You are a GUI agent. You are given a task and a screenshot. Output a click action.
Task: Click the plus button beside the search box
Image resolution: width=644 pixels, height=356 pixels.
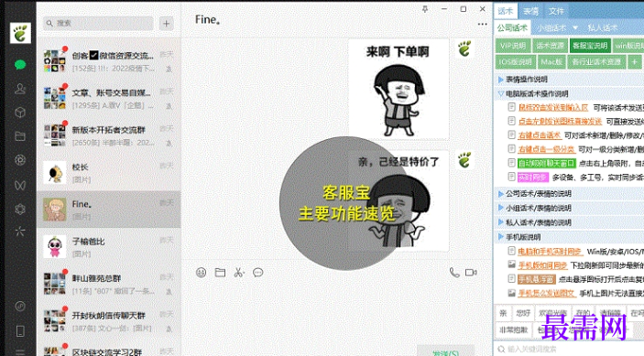[x=167, y=24]
